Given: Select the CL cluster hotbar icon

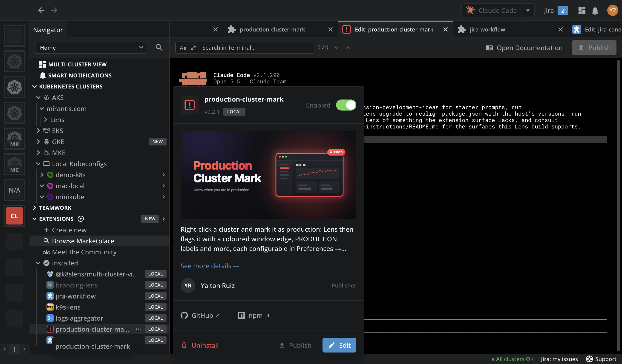Looking at the screenshot, I should [14, 216].
